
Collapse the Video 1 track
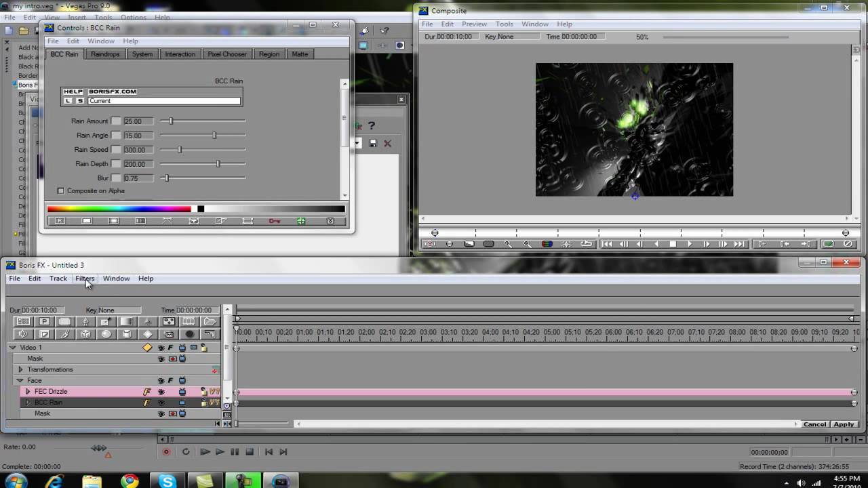pos(12,348)
